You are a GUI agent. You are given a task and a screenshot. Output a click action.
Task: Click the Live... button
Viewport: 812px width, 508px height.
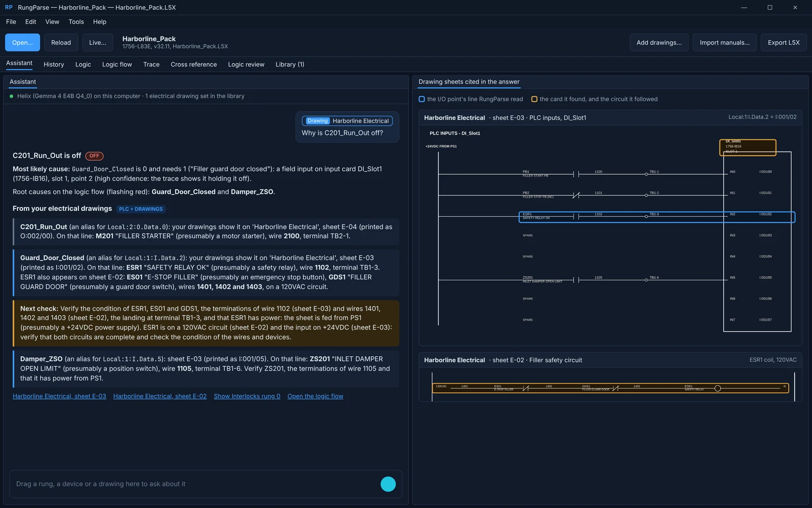point(98,43)
